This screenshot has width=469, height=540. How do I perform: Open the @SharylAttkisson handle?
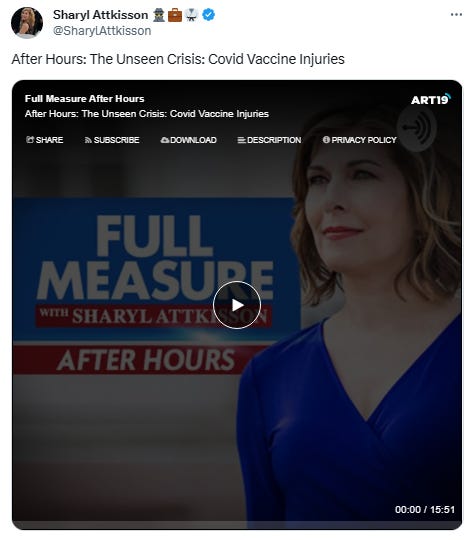102,31
